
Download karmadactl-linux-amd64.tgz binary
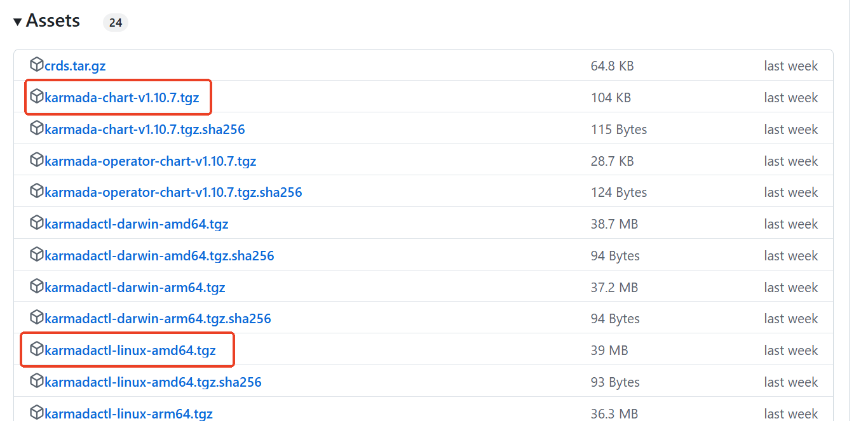click(130, 351)
